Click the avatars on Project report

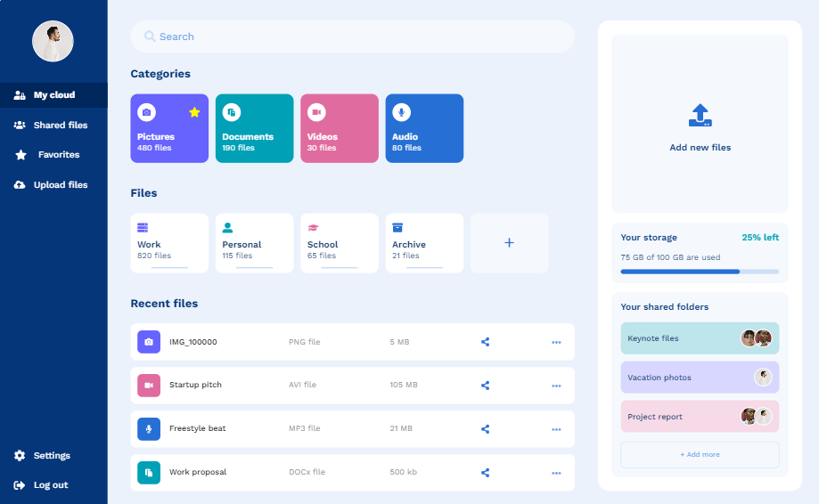coord(757,417)
